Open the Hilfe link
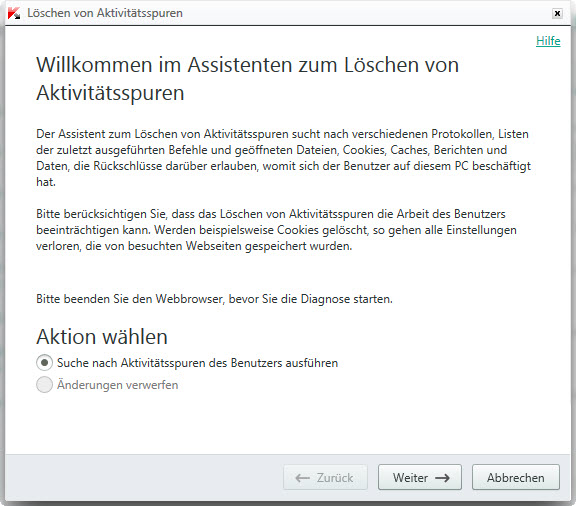576x506 pixels. 548,41
